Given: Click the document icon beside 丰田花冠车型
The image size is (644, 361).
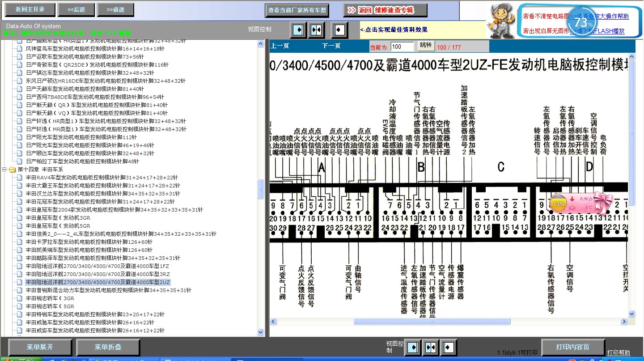Looking at the screenshot, I should (20, 202).
